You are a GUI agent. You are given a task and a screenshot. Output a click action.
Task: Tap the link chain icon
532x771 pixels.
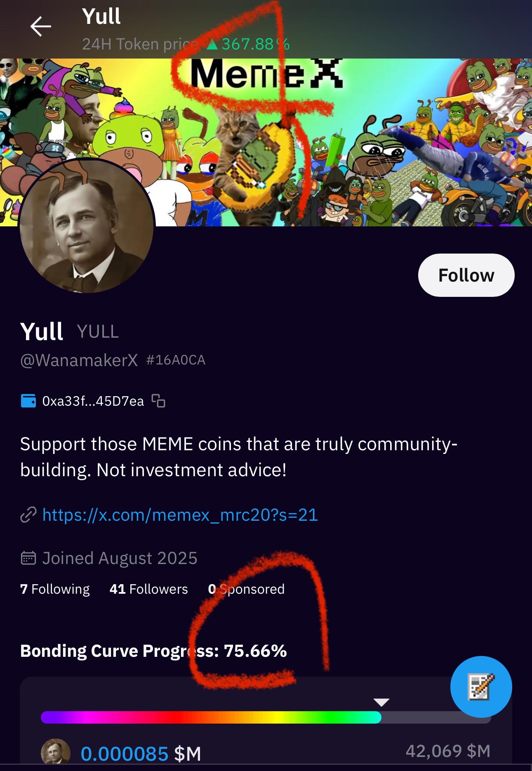pyautogui.click(x=28, y=515)
